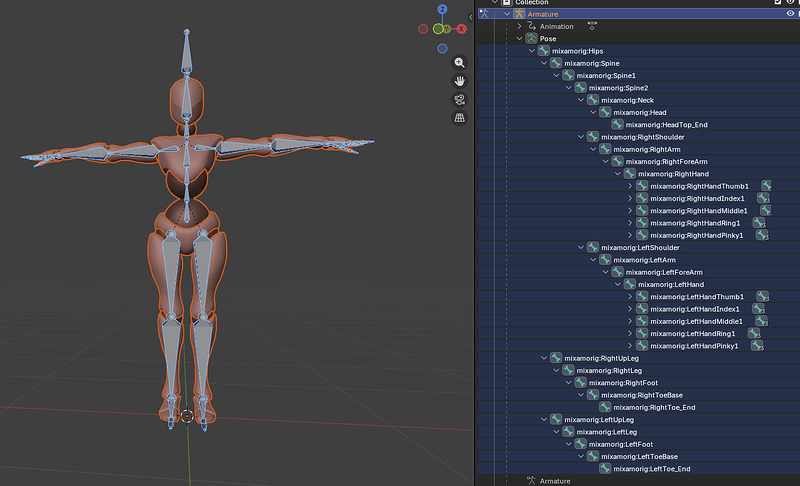Expand mixamorig:LeftHandPinky1 children

coord(630,346)
